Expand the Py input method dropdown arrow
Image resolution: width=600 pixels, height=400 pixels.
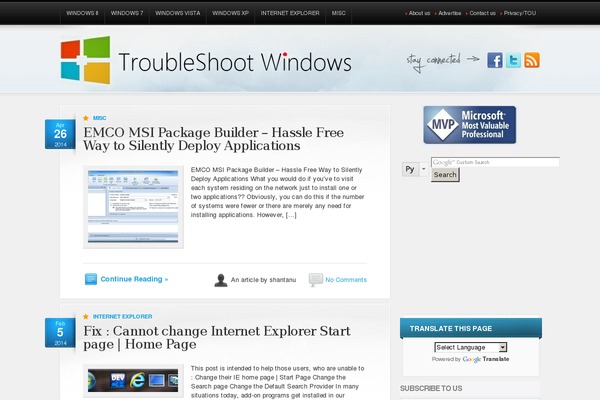[424, 169]
